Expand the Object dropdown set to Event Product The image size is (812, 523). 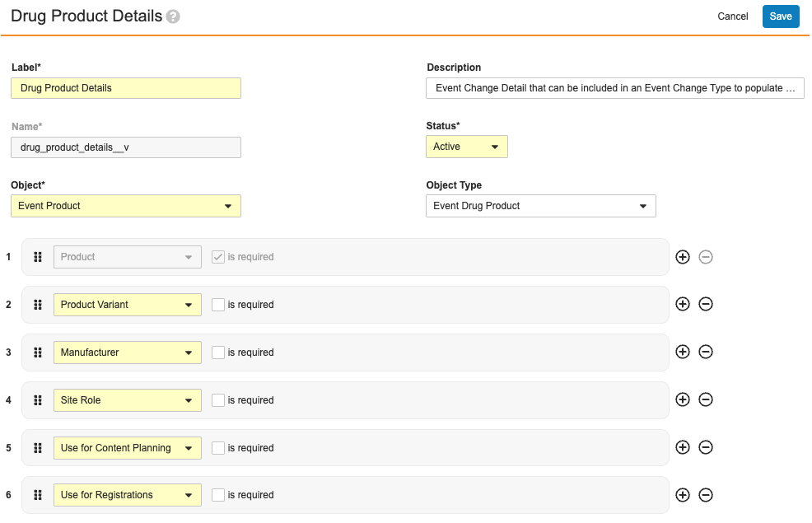[x=126, y=206]
